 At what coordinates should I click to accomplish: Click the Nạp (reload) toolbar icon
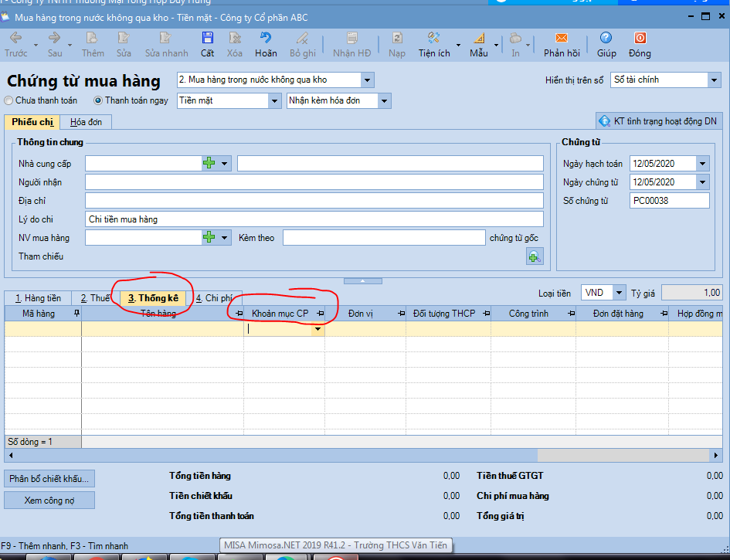[396, 45]
